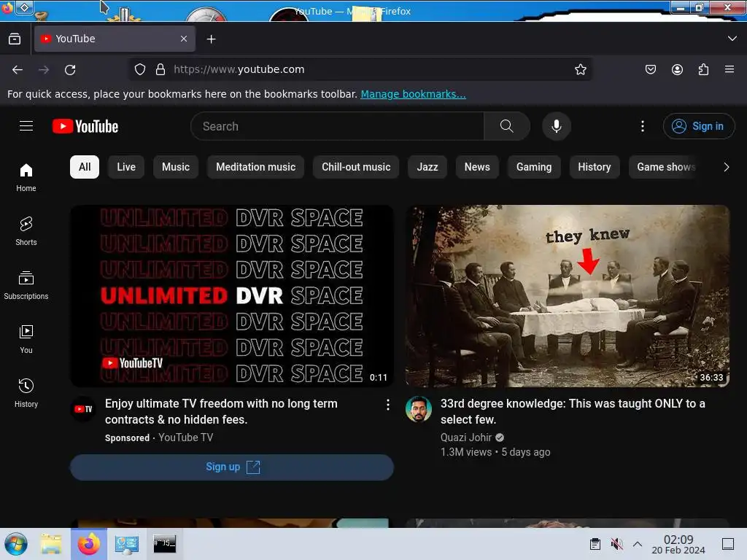Open the Windows Start menu
This screenshot has height=560, width=747.
tap(16, 544)
